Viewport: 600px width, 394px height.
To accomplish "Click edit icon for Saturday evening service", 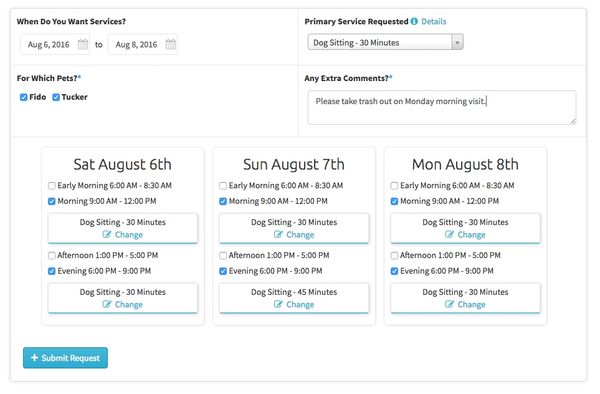I will tap(107, 304).
